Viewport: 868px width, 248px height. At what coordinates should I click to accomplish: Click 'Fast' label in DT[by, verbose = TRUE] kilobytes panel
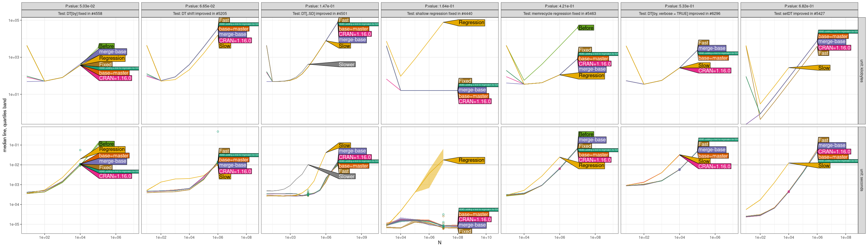704,43
